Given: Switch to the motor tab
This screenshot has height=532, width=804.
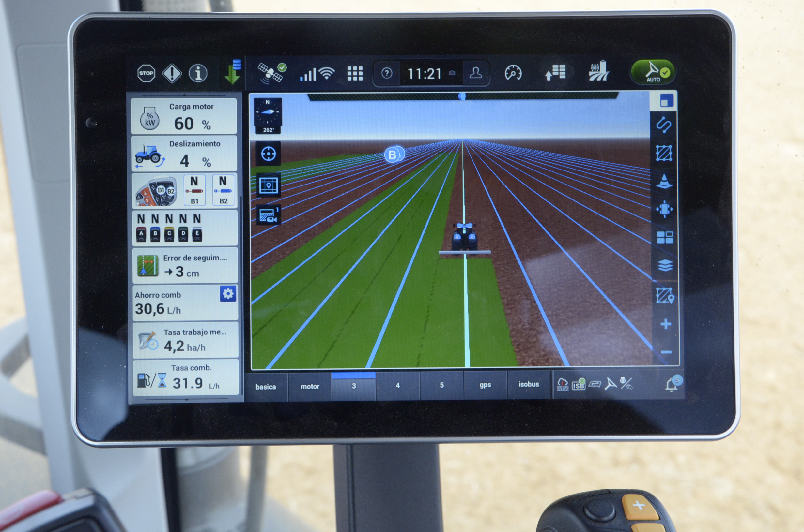Looking at the screenshot, I should click(310, 386).
